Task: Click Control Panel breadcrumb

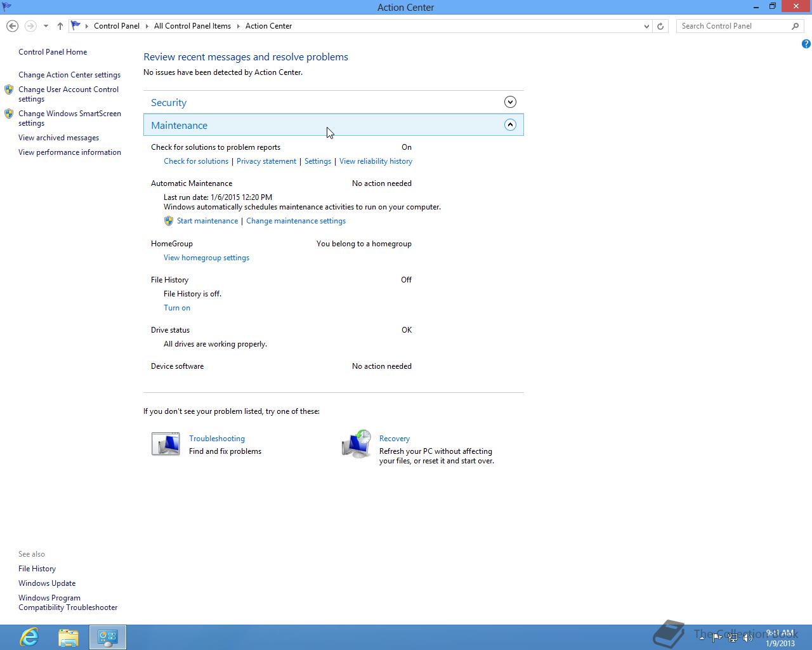Action: coord(117,26)
